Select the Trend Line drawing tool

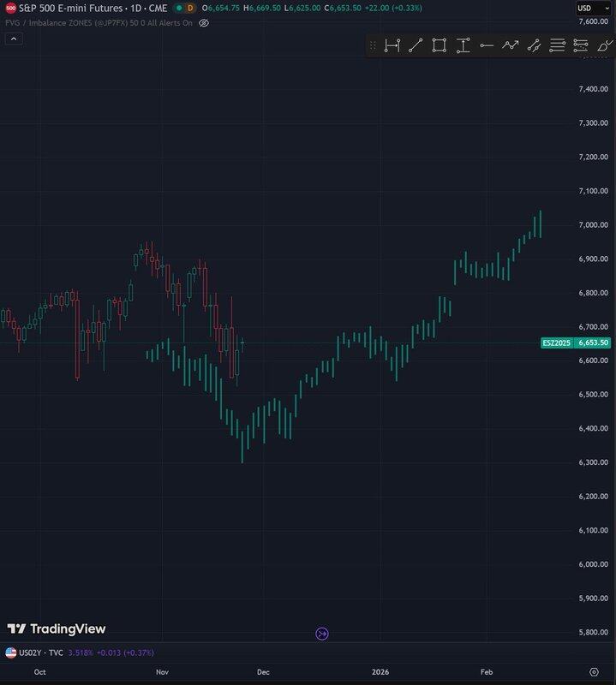416,45
